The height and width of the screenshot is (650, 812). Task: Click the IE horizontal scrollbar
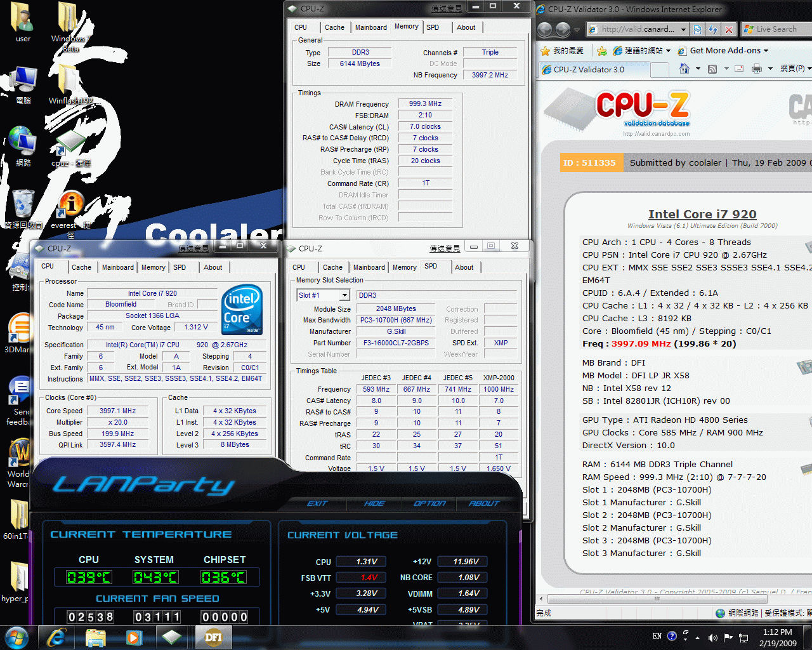point(657,599)
